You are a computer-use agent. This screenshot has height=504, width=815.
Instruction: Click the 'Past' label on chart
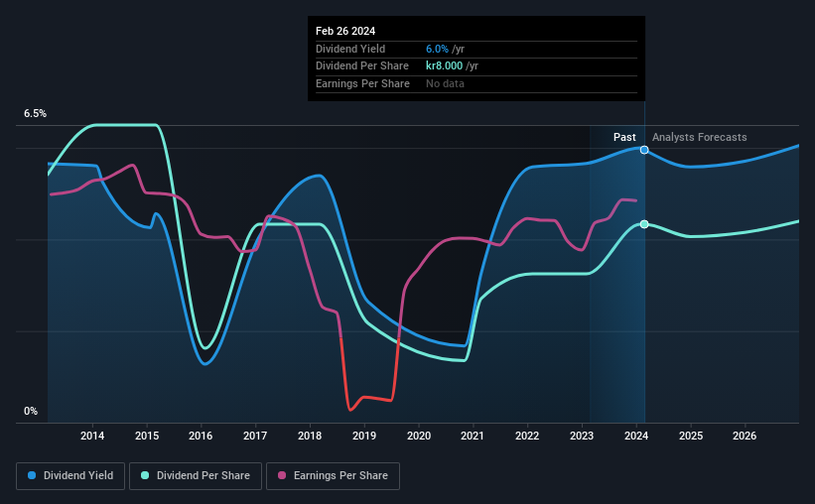[624, 137]
